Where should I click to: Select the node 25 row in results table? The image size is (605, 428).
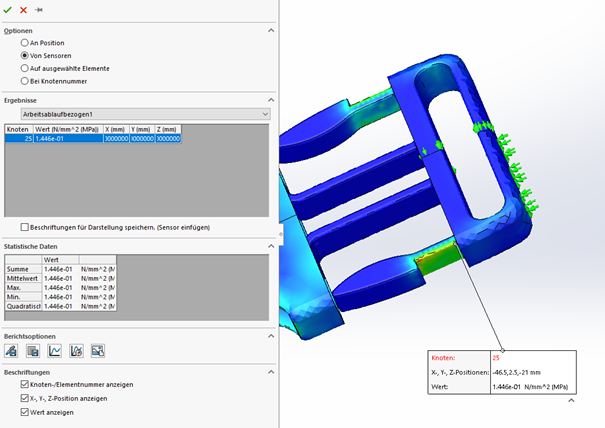coord(60,139)
